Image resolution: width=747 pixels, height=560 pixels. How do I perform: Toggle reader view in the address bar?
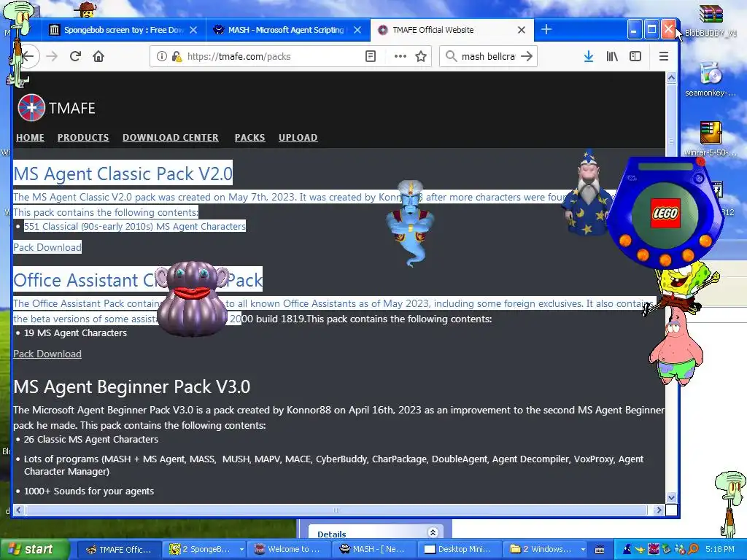click(370, 56)
